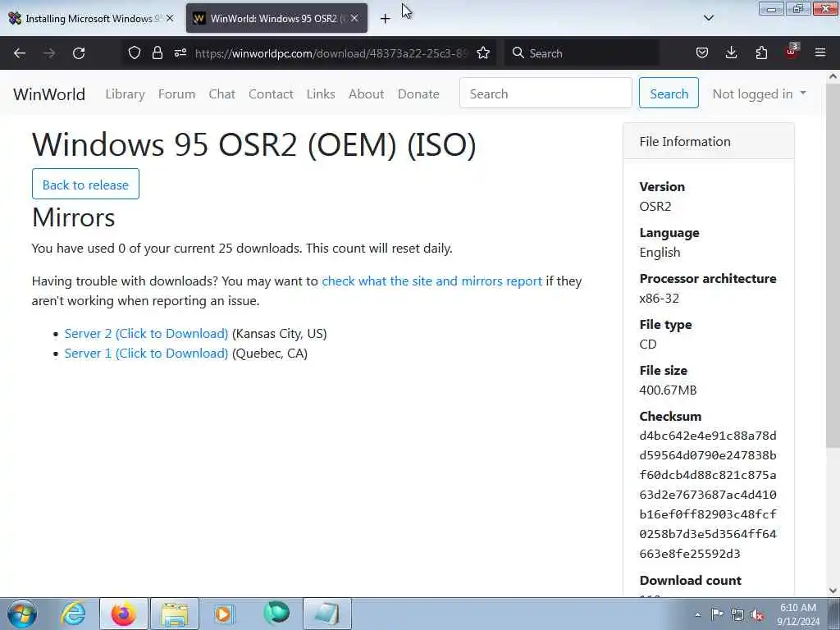The image size is (840, 630).
Task: Click the Firefox search bar magnifier icon
Action: point(518,52)
